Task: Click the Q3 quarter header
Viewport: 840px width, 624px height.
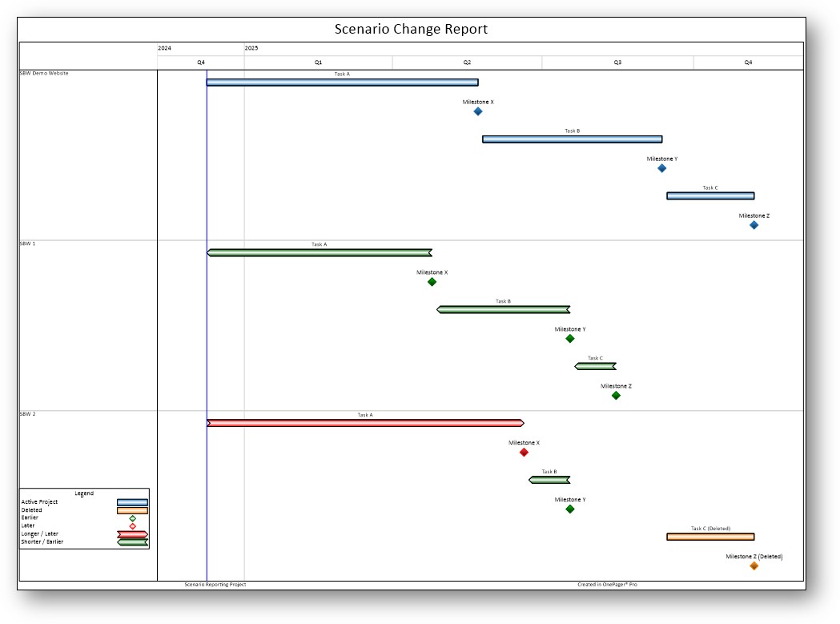Action: (x=617, y=62)
